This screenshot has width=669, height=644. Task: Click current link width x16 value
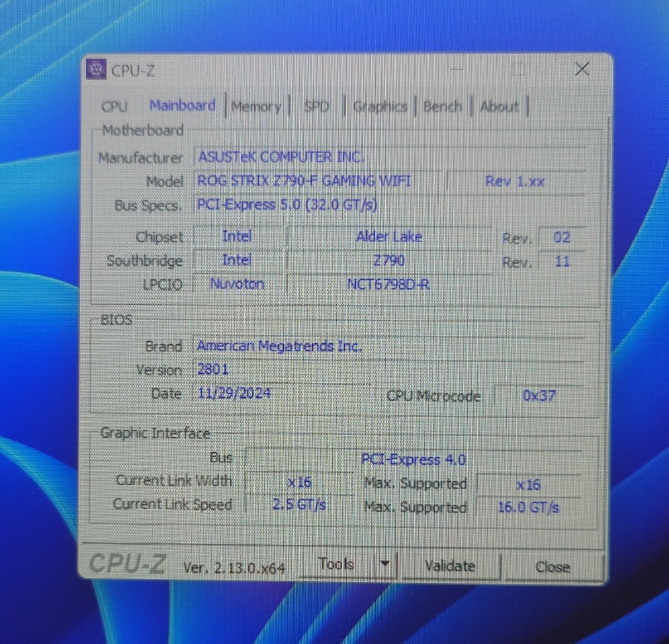[299, 482]
